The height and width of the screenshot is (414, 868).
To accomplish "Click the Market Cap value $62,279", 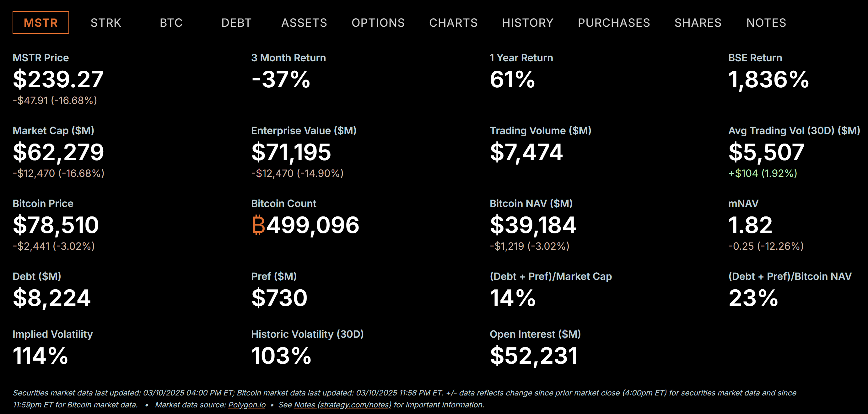I will [58, 152].
